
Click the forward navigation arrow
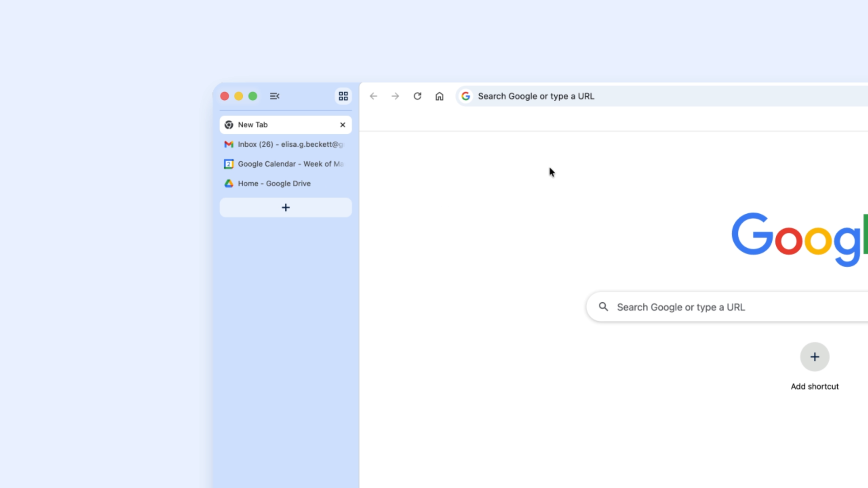(x=395, y=96)
